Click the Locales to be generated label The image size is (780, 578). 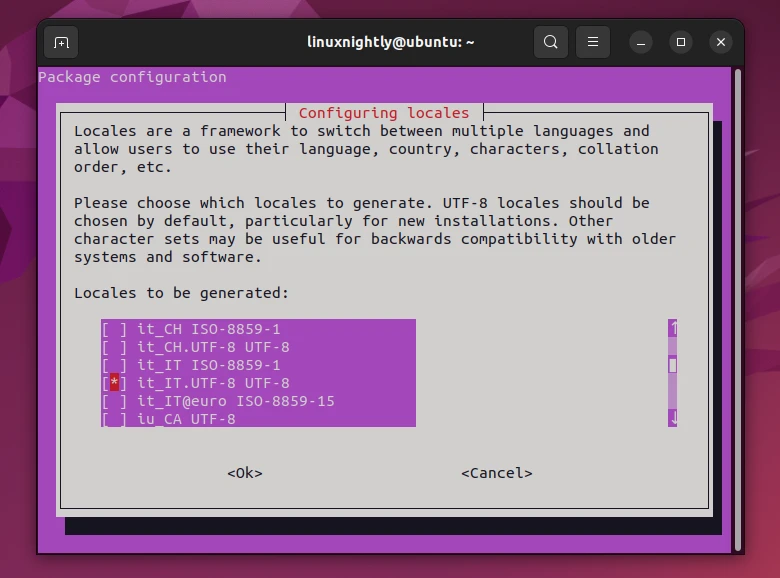tap(181, 293)
